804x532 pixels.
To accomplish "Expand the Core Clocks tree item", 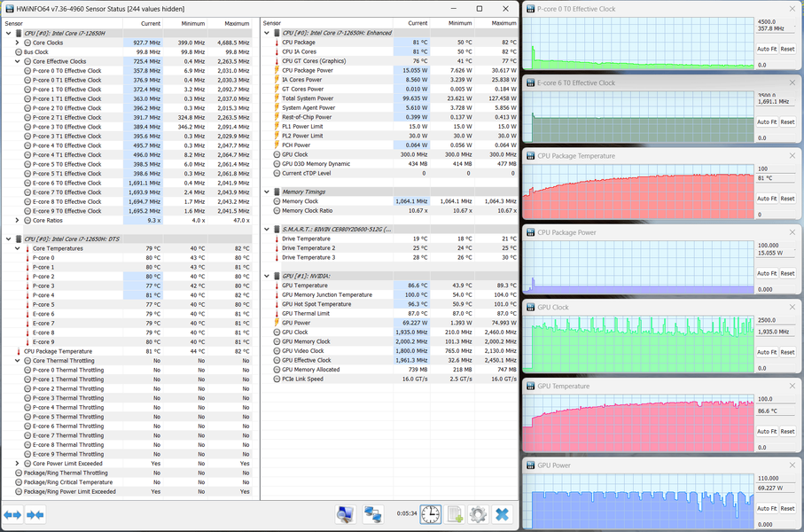I will [x=17, y=43].
